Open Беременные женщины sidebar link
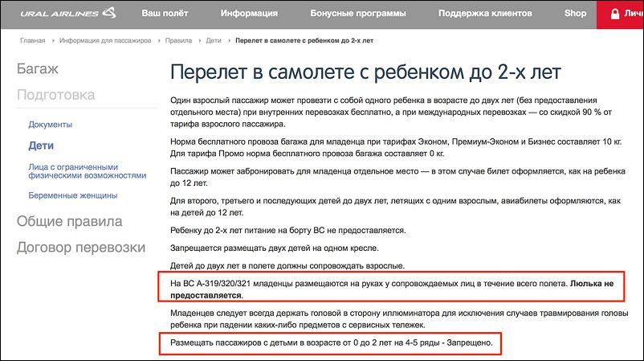 [x=73, y=195]
